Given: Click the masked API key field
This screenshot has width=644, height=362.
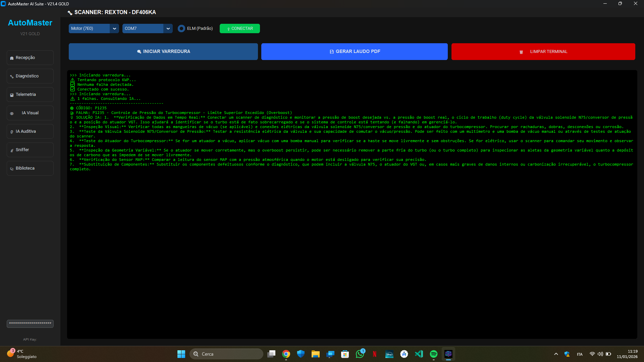Looking at the screenshot, I should click(30, 323).
